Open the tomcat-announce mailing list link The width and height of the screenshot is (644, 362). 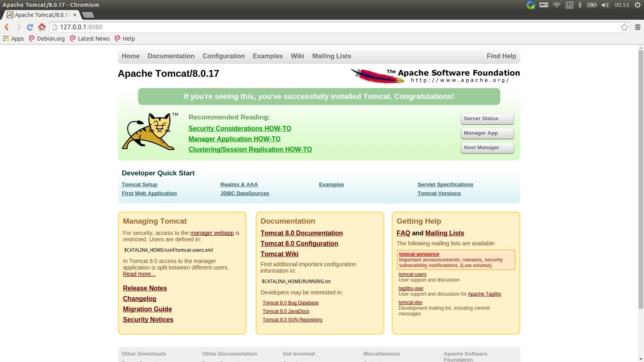tap(419, 254)
